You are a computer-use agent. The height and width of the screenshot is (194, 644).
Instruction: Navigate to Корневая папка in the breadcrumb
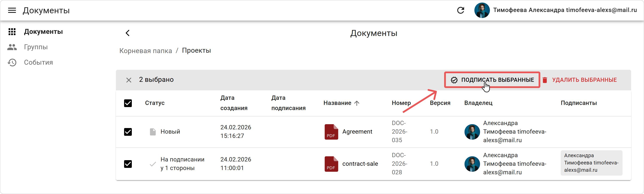coord(146,51)
